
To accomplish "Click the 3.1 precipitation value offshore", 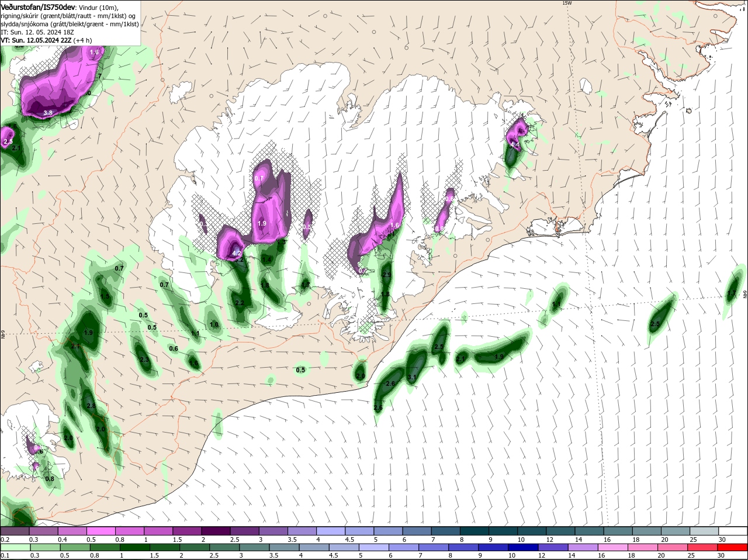I will [411, 378].
